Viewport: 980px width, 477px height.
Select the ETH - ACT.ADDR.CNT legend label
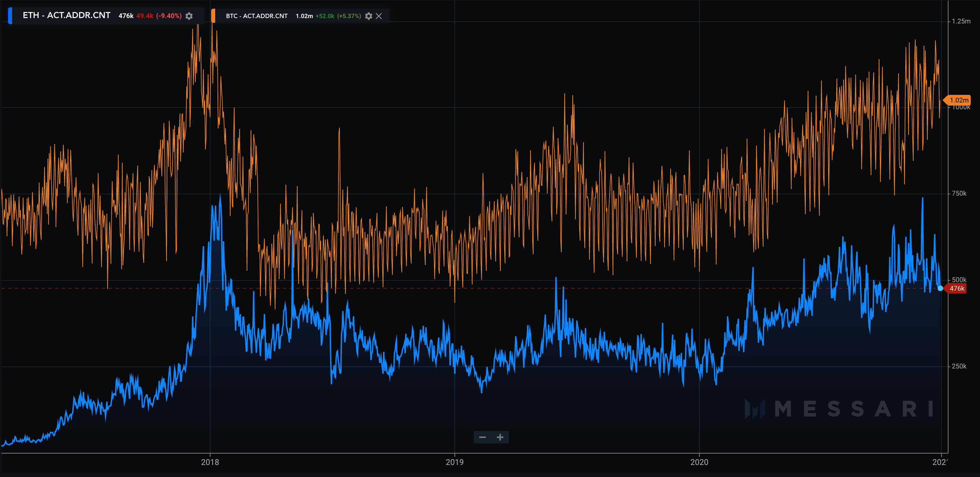pos(67,15)
